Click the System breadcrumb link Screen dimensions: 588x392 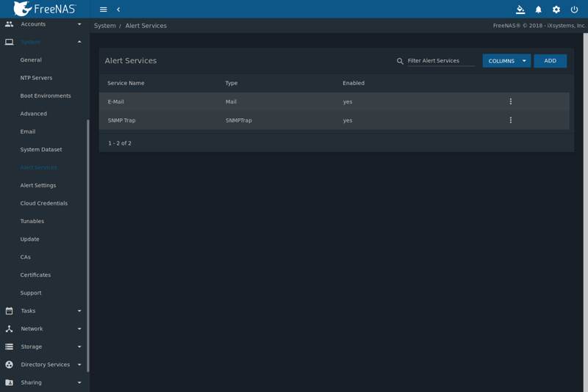tap(104, 26)
